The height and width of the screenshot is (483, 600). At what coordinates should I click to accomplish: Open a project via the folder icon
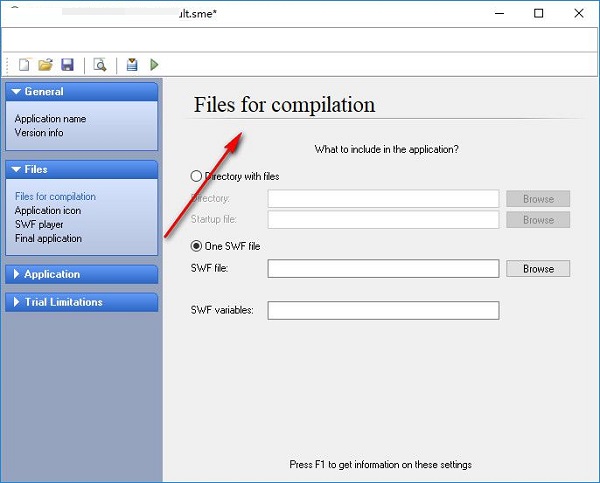(x=46, y=65)
